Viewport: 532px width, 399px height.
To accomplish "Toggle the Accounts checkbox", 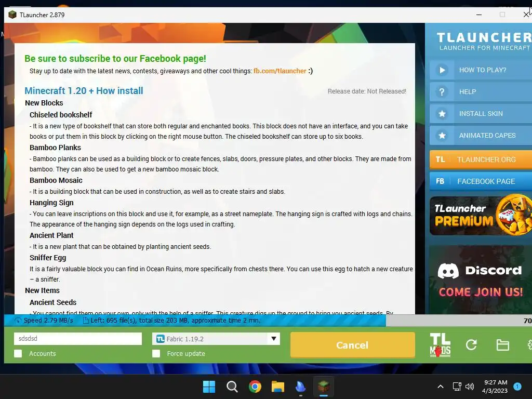I will 18,353.
